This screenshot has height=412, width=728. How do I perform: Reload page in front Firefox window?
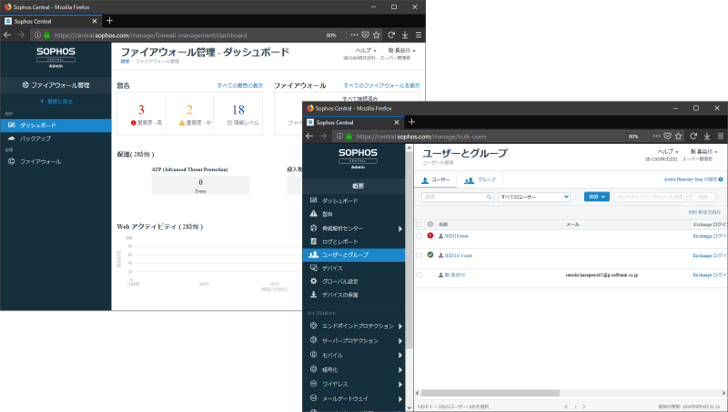(x=693, y=136)
